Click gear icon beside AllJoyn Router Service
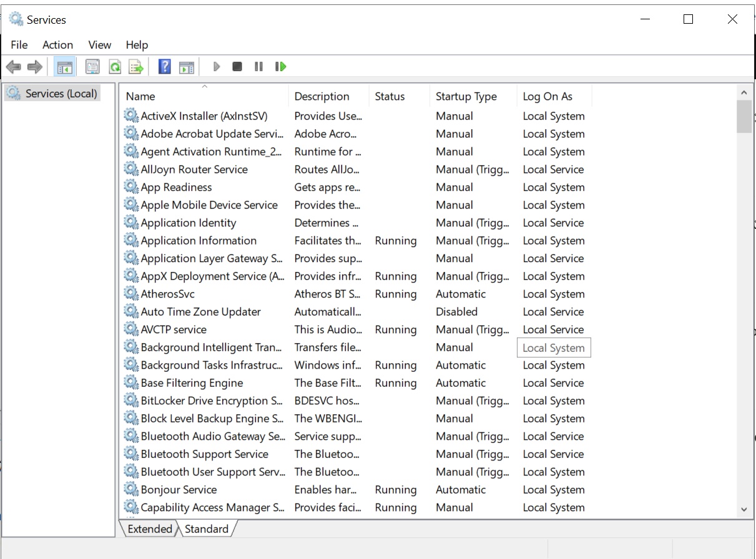This screenshot has height=559, width=756. coord(131,169)
